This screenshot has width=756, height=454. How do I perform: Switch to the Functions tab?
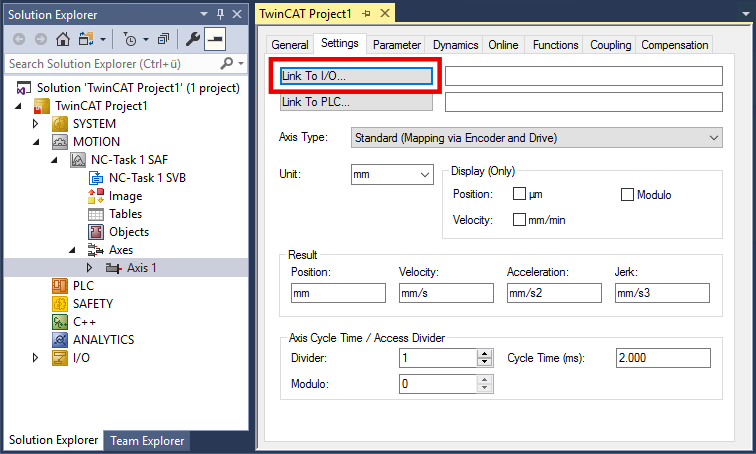click(555, 45)
